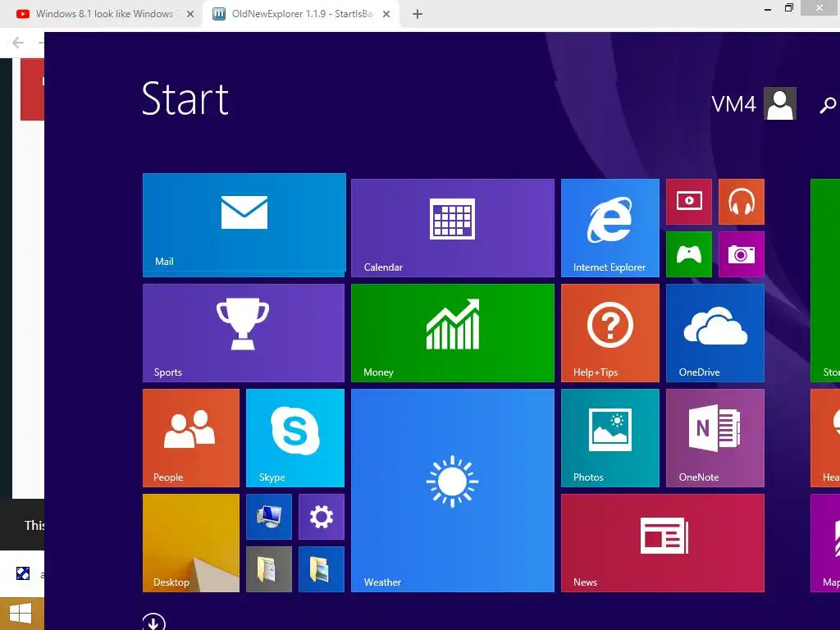Screen dimensions: 840x630
Task: Open the Mail tile
Action: 244,225
